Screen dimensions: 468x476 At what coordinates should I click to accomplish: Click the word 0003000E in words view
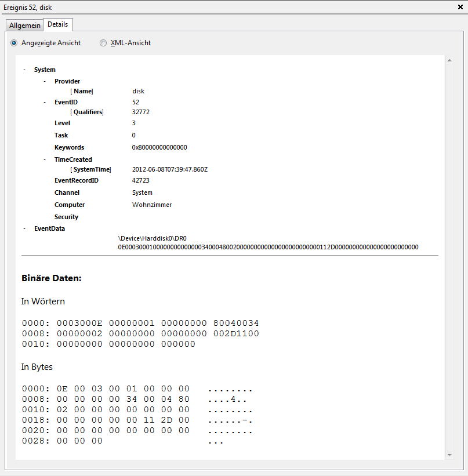79,323
